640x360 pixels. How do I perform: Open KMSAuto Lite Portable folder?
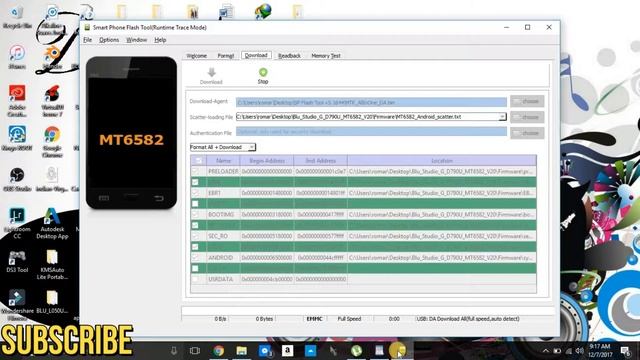coord(52,264)
